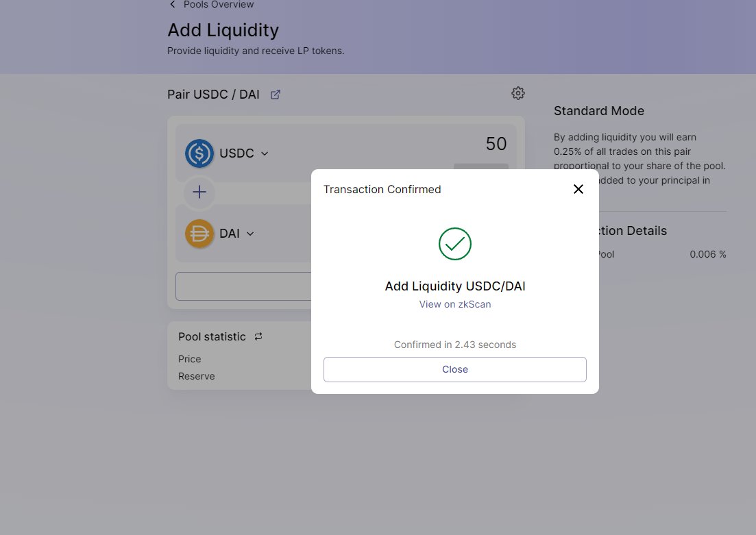
Task: Click the 'Price' row label
Action: [189, 359]
